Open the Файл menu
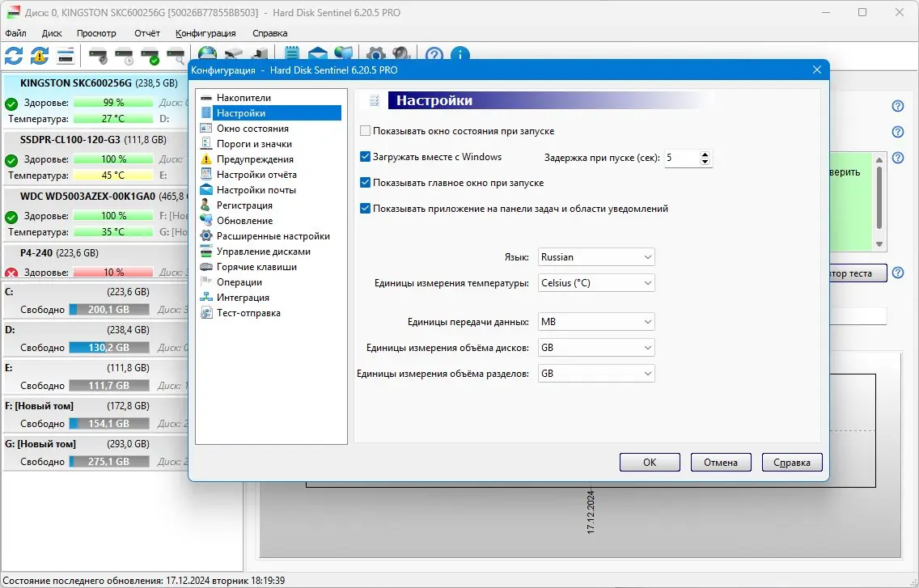Screen dimensions: 919x588 (x=16, y=33)
